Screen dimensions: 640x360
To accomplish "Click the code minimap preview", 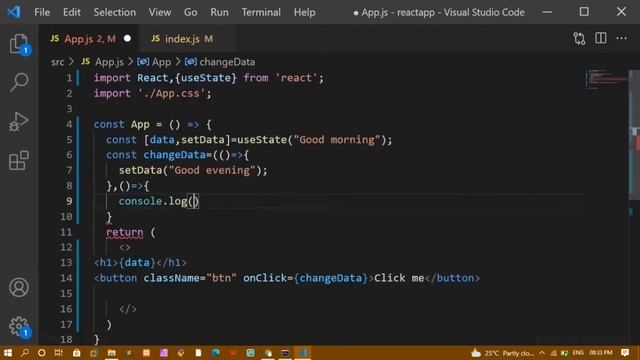I will point(607,80).
